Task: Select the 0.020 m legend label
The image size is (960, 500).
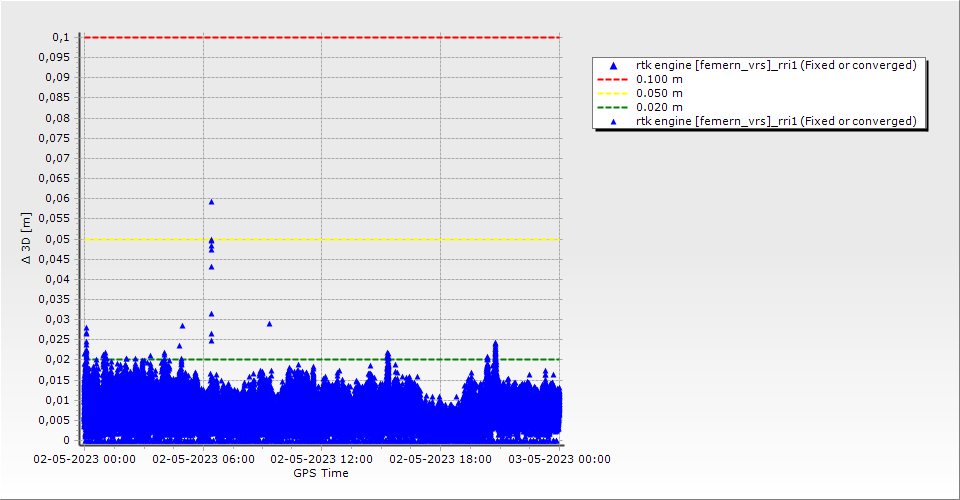Action: 660,107
